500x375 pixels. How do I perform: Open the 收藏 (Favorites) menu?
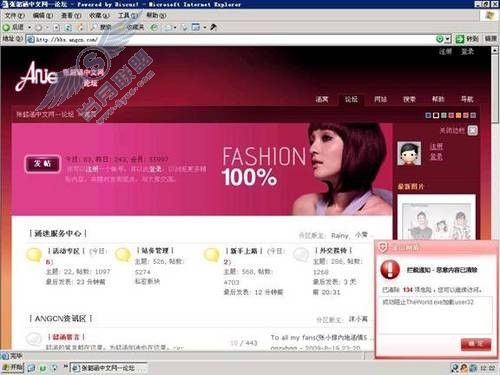99,15
